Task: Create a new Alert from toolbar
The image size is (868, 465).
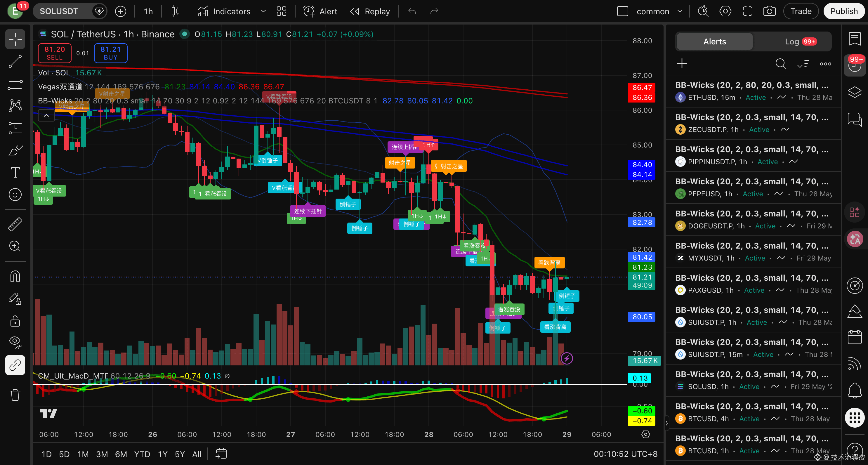Action: pyautogui.click(x=320, y=11)
